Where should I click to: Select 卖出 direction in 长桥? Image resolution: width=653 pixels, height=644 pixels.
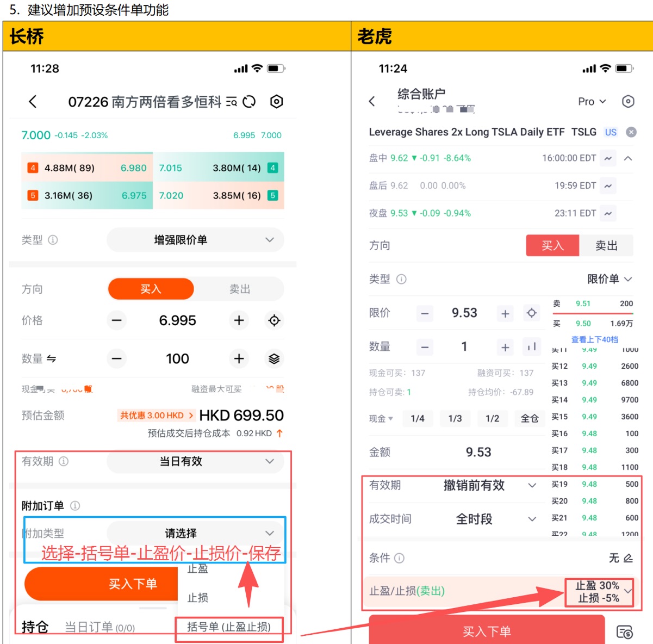pyautogui.click(x=239, y=289)
